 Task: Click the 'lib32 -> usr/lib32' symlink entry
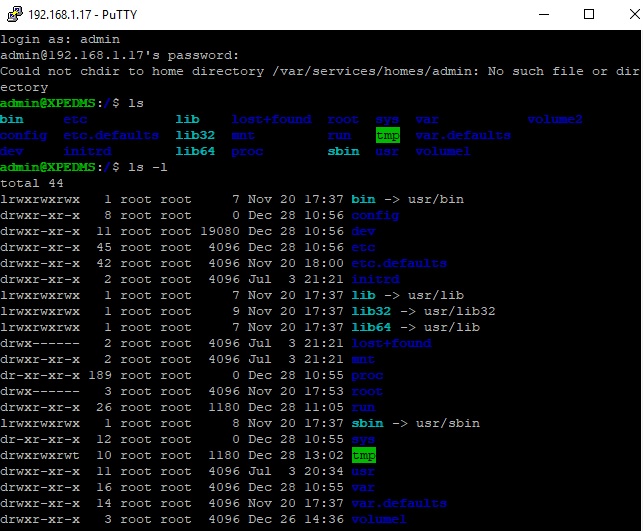424,311
